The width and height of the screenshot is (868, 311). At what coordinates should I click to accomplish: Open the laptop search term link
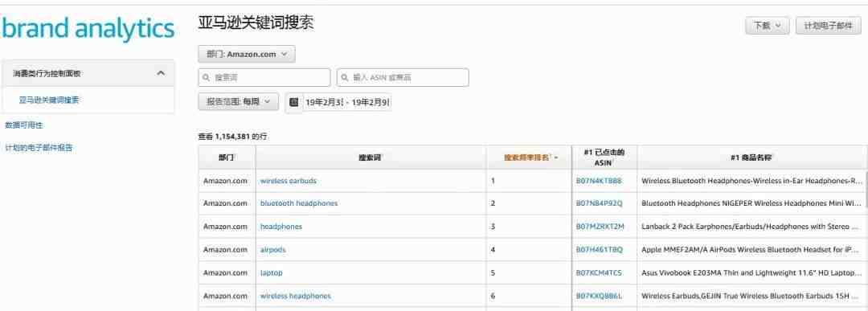click(272, 272)
